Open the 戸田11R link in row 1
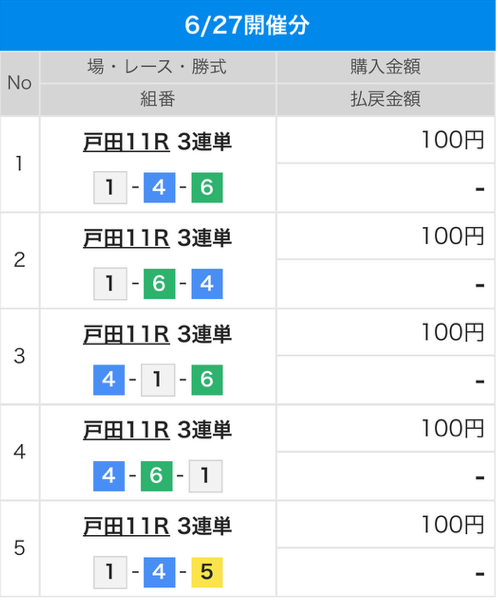 point(126,142)
